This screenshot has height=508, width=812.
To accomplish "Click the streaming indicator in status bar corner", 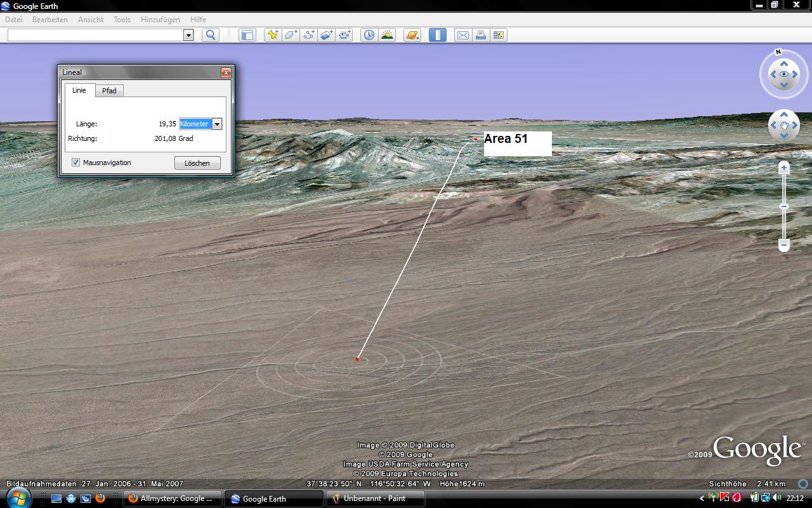I will [804, 483].
